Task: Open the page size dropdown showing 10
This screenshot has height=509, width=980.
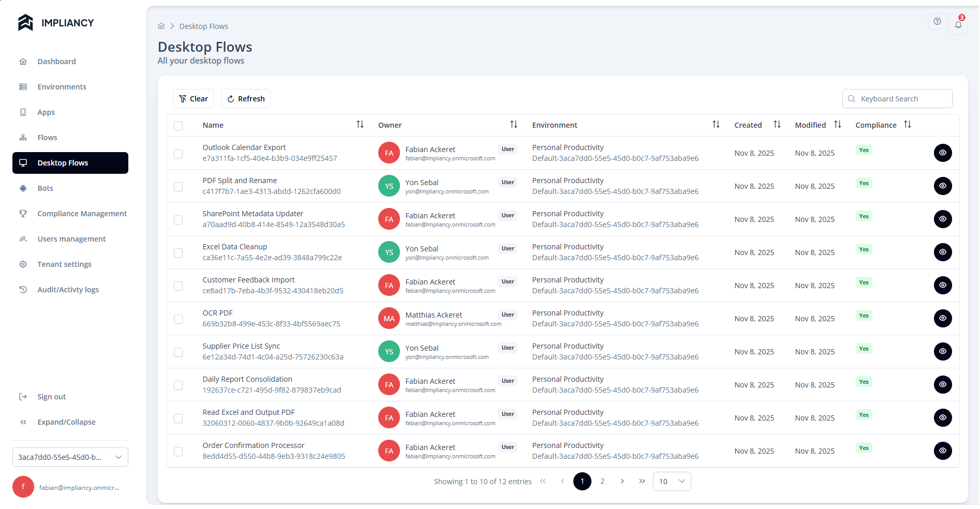Action: [671, 481]
